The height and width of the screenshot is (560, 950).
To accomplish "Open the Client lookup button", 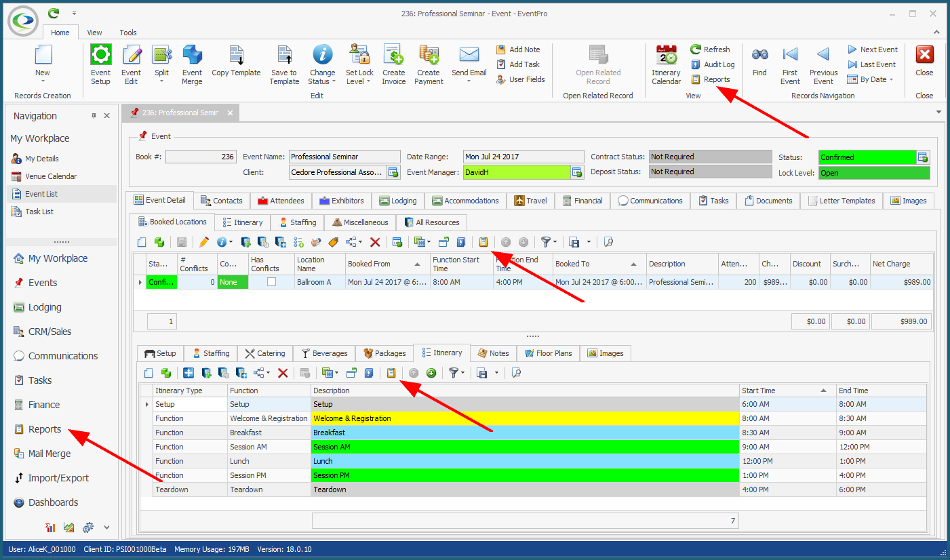I will 393,172.
